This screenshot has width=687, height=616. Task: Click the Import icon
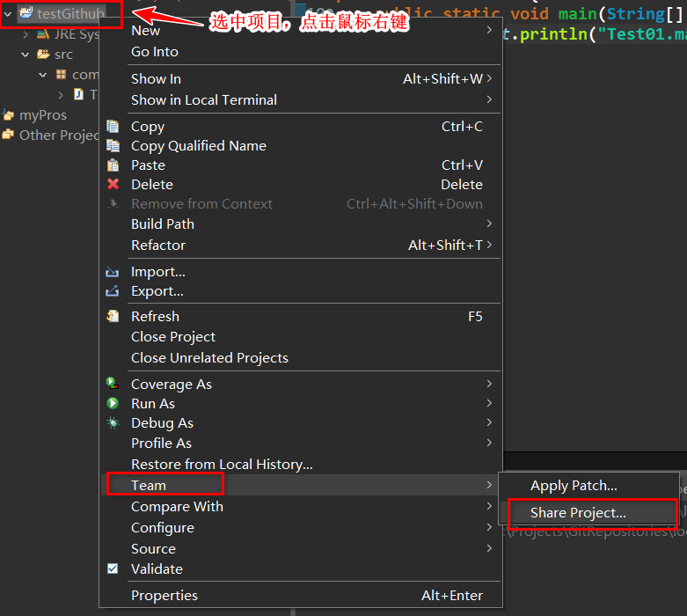[x=113, y=272]
